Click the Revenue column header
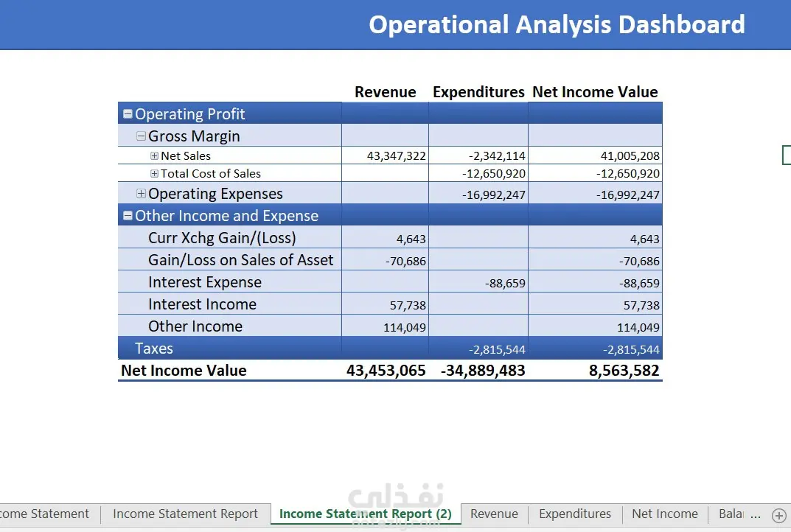791x532 pixels. pyautogui.click(x=386, y=92)
